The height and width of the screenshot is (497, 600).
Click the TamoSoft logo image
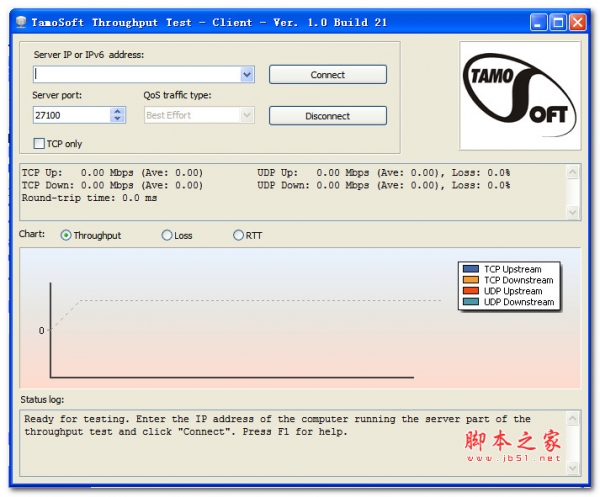(520, 96)
